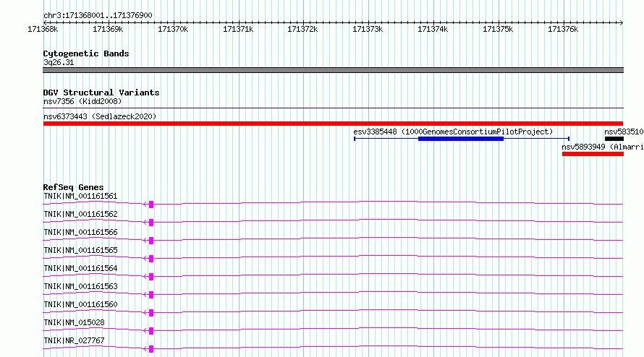Viewport: 644px width, 357px height.
Task: Open variant nsv6373443 (Sedlazeck2020) label
Action: pyautogui.click(x=100, y=116)
